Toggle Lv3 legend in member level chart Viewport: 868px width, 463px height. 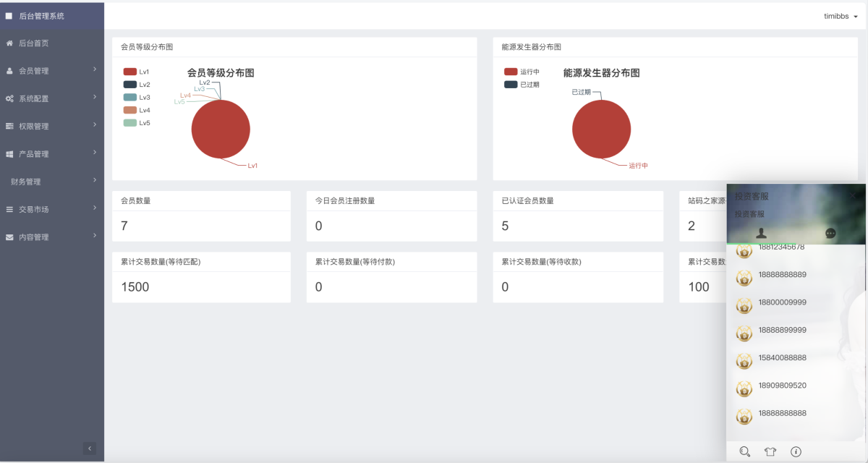pos(136,97)
